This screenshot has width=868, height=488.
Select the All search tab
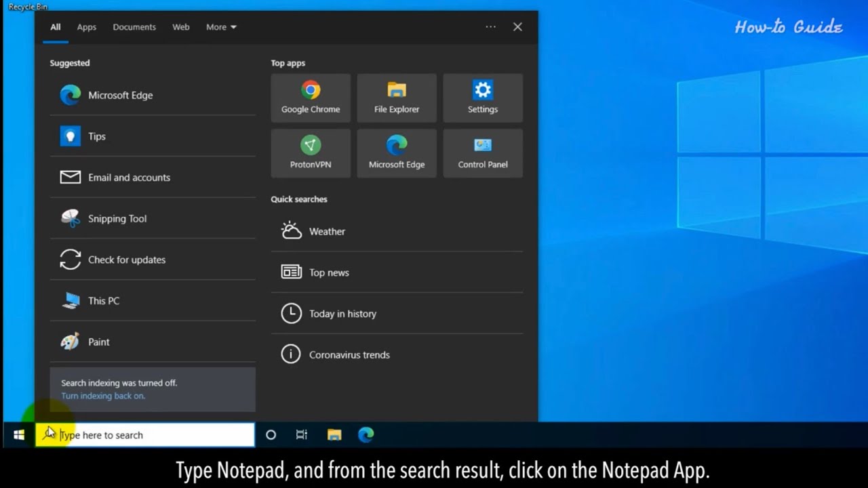point(55,27)
